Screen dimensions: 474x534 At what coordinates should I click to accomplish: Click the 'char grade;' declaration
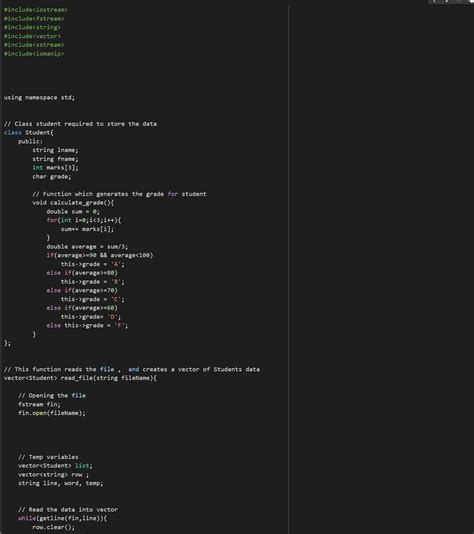pos(52,176)
